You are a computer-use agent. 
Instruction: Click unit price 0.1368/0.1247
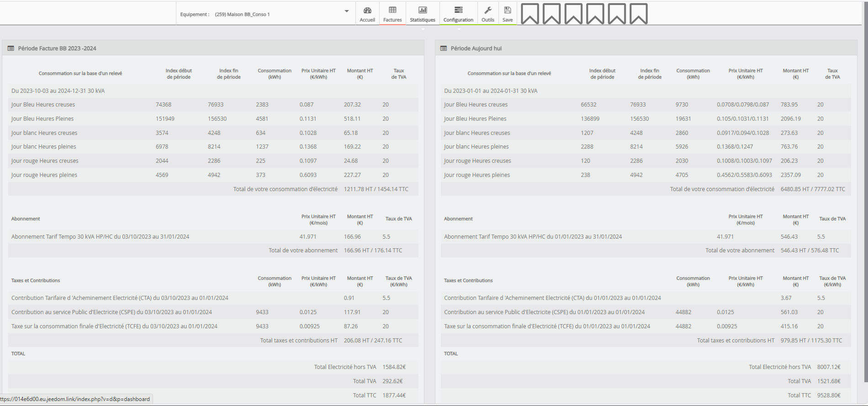(x=735, y=147)
